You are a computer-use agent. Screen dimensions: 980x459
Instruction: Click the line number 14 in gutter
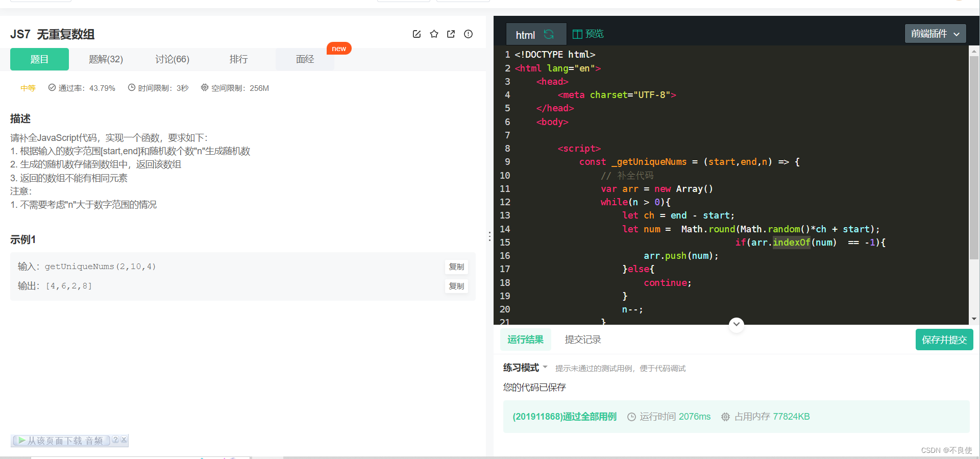505,229
